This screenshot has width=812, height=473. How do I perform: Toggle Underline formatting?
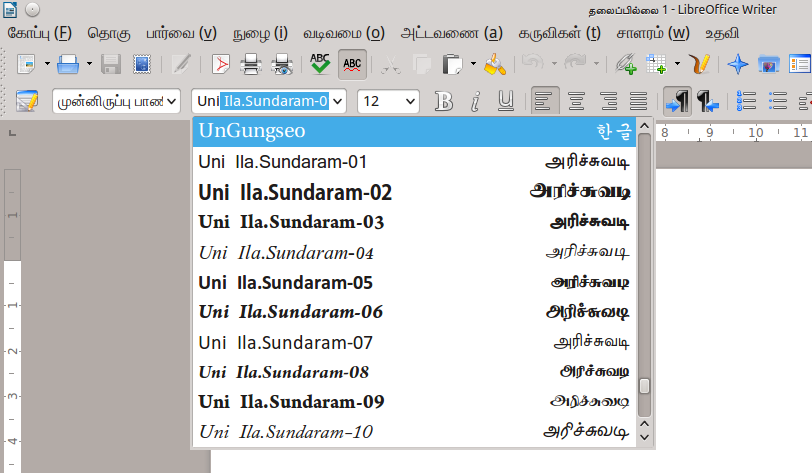[x=505, y=101]
